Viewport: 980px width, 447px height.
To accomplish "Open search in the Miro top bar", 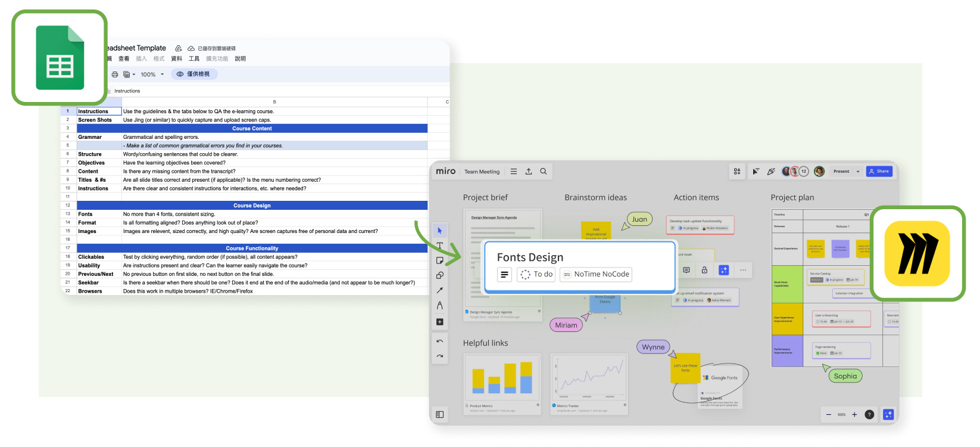I will [x=544, y=172].
